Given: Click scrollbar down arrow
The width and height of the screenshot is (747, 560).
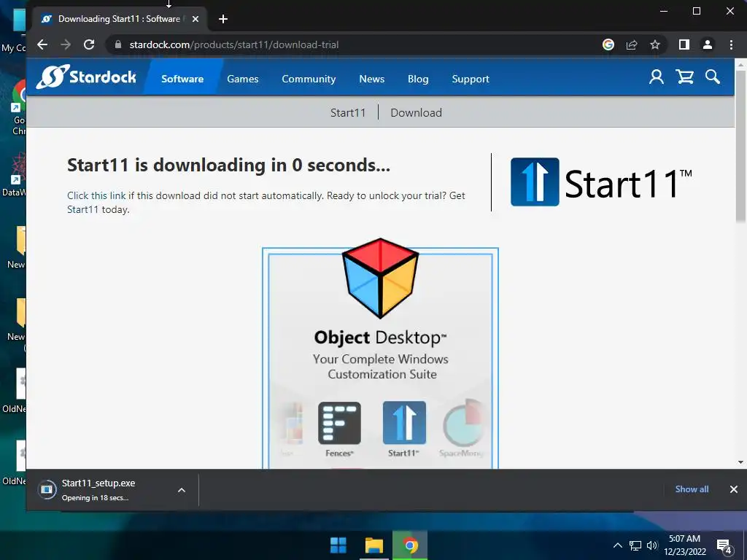Looking at the screenshot, I should (x=740, y=462).
